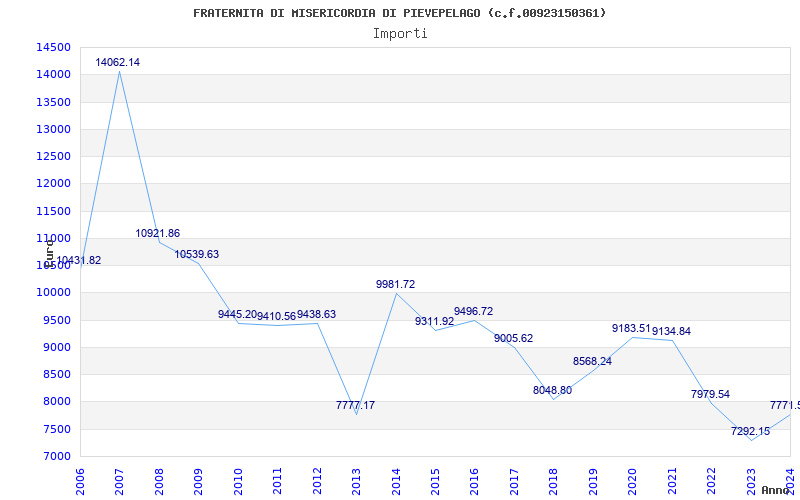This screenshot has height=500, width=800.
Task: Click the 13500 y-axis value
Action: pos(53,102)
